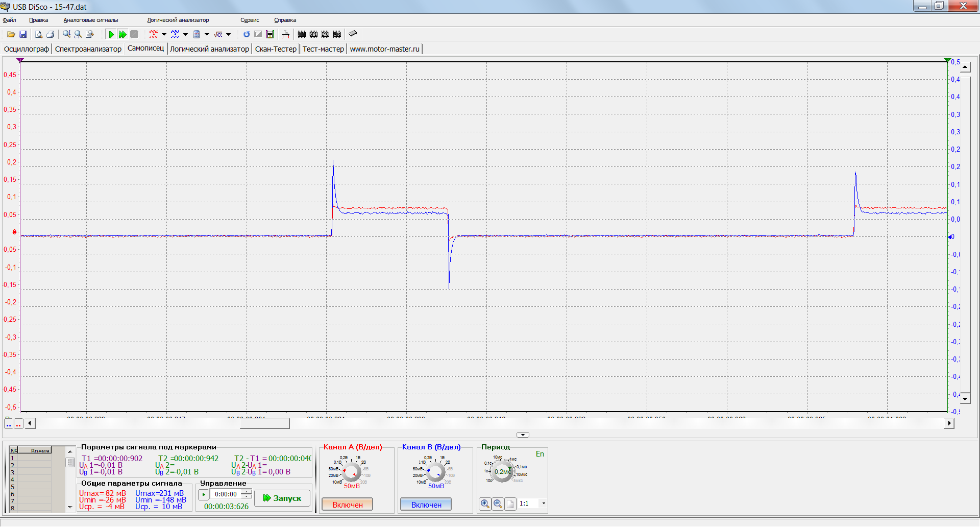Click the Период time-base rotary knob
980x527 pixels.
[502, 471]
